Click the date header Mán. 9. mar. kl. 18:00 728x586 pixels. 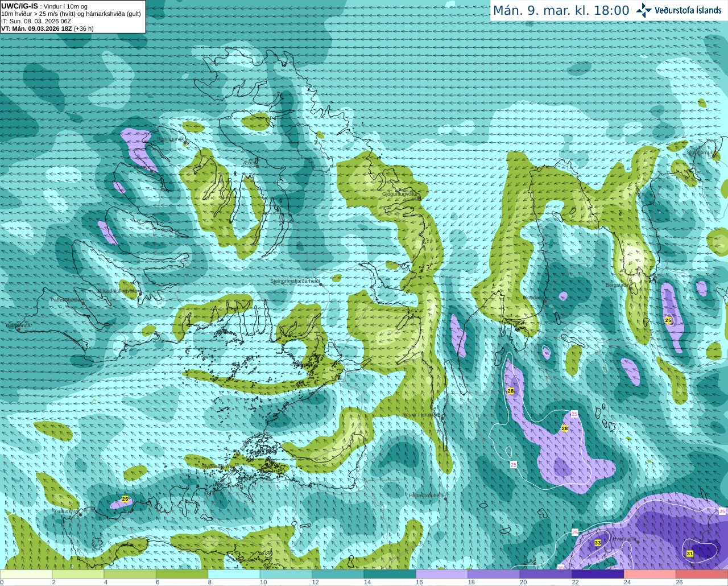(x=561, y=11)
